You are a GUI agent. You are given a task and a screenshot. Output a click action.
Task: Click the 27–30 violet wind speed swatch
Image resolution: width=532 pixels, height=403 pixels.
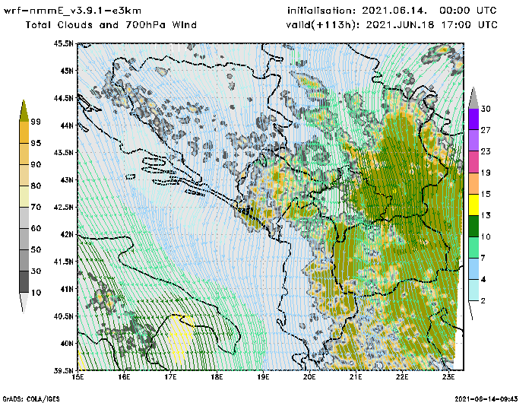(473, 119)
